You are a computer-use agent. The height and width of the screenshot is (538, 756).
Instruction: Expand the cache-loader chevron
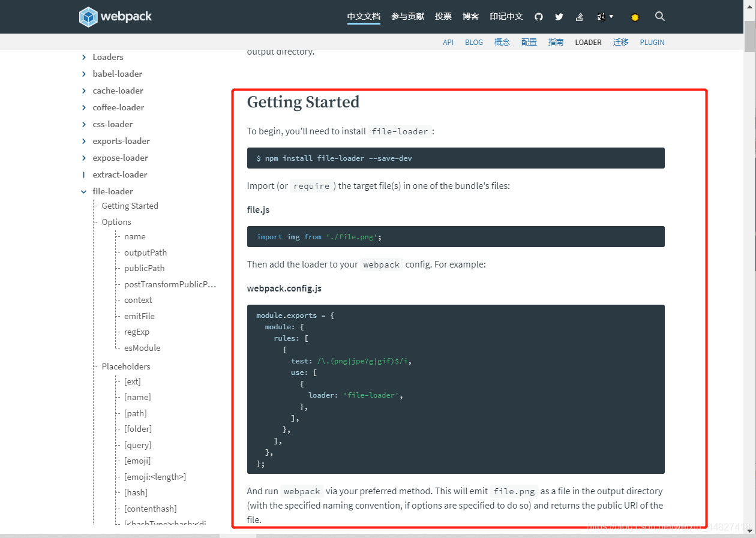tap(83, 91)
